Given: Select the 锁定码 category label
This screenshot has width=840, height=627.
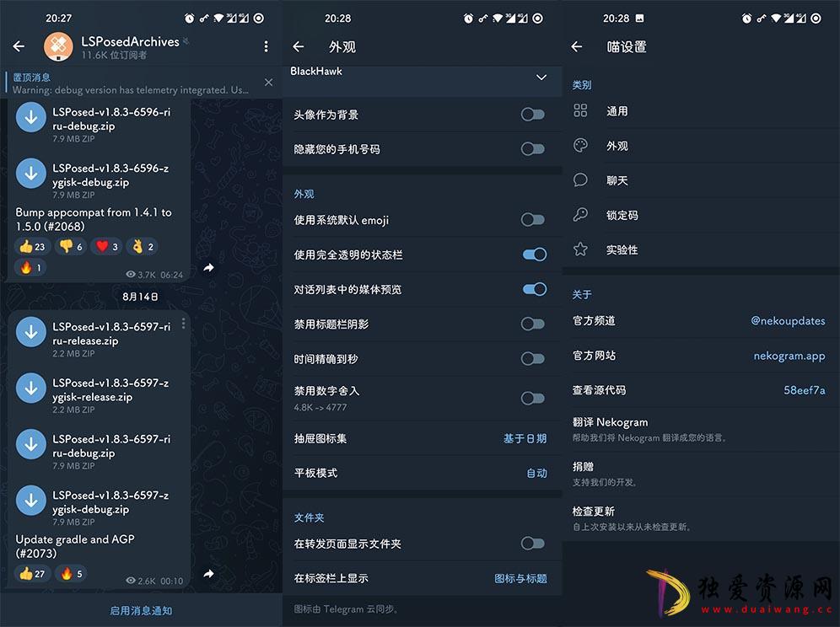Looking at the screenshot, I should pyautogui.click(x=622, y=215).
